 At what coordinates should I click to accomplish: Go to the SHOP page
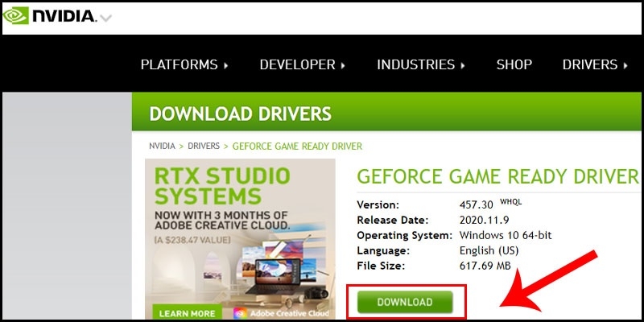pos(514,64)
